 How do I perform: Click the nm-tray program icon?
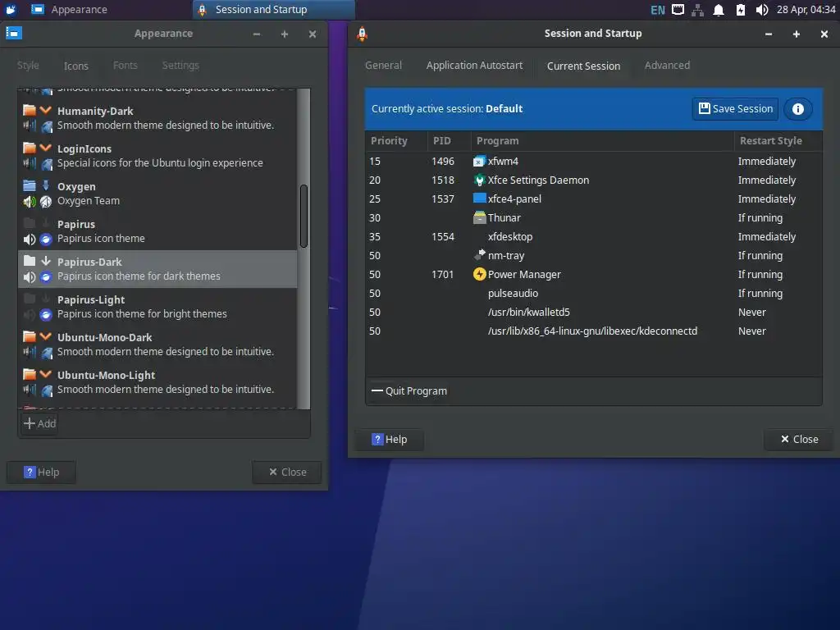[479, 255]
